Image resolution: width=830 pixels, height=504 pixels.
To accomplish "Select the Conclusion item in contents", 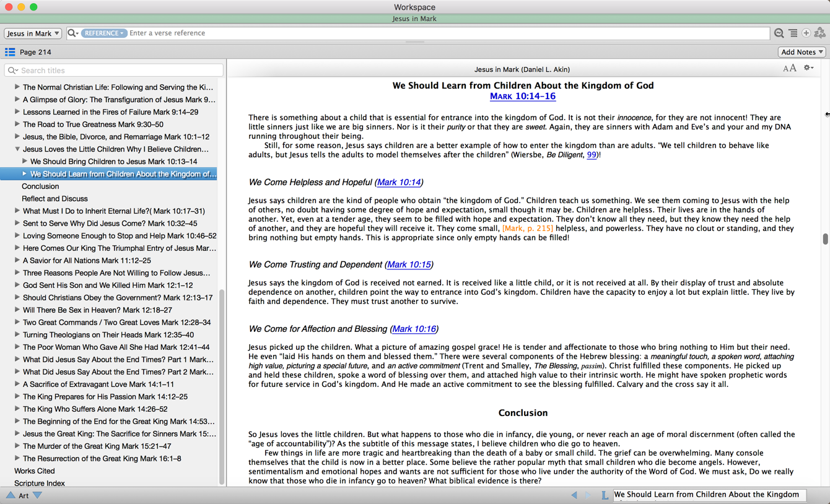I will 40,186.
